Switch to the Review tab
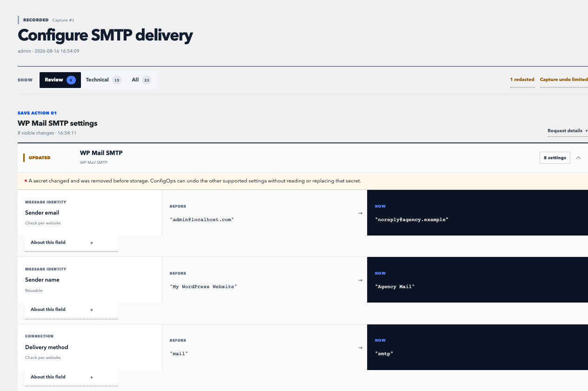This screenshot has width=588, height=391. 60,80
